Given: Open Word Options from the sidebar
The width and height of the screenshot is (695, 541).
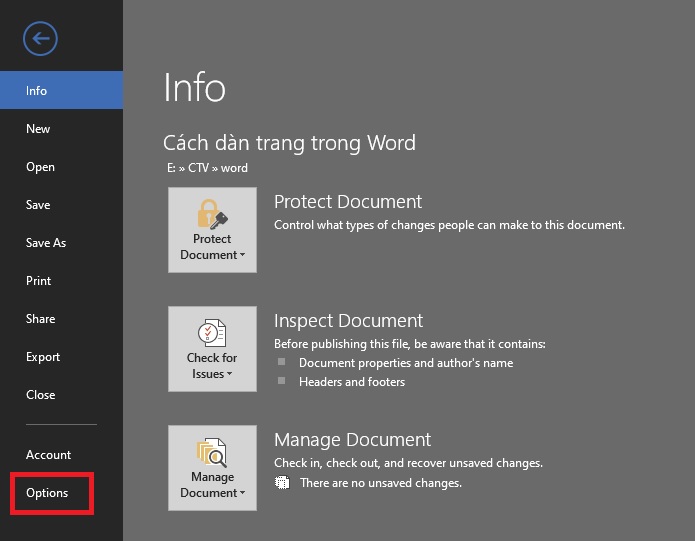Looking at the screenshot, I should [47, 493].
